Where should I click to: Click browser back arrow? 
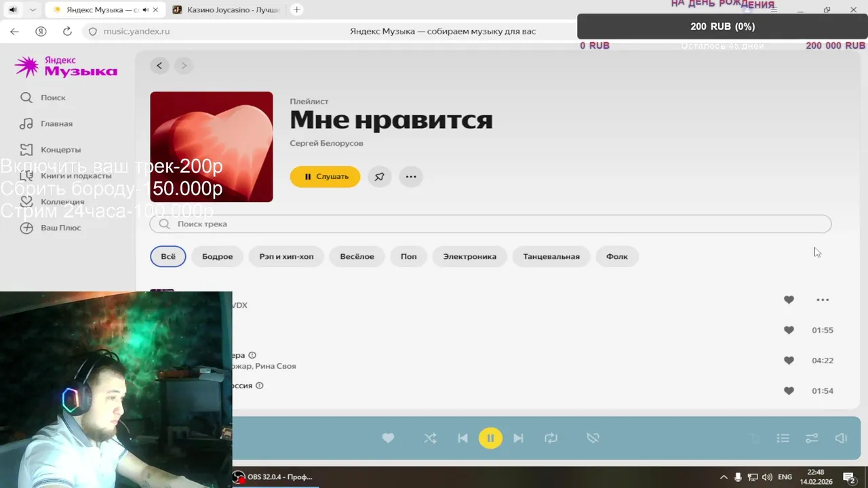(x=15, y=31)
